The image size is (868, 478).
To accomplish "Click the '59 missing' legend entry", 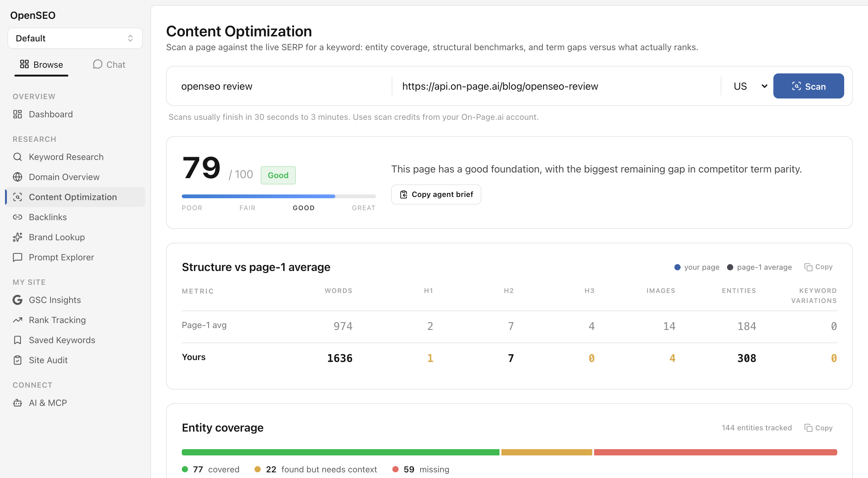I will click(x=421, y=469).
